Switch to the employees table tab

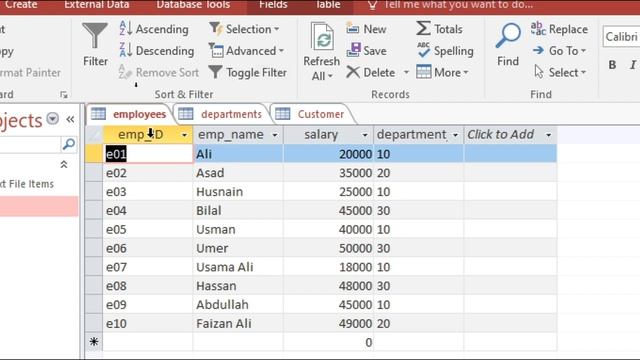tap(129, 114)
